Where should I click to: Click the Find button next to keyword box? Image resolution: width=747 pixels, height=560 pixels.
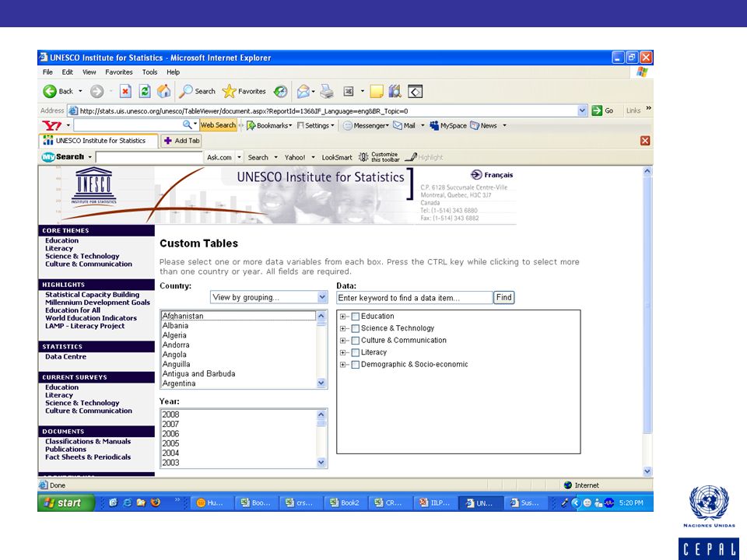point(504,298)
